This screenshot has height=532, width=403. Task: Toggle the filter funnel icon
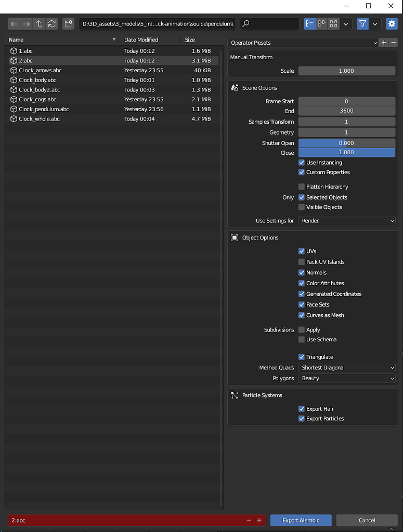click(x=362, y=23)
